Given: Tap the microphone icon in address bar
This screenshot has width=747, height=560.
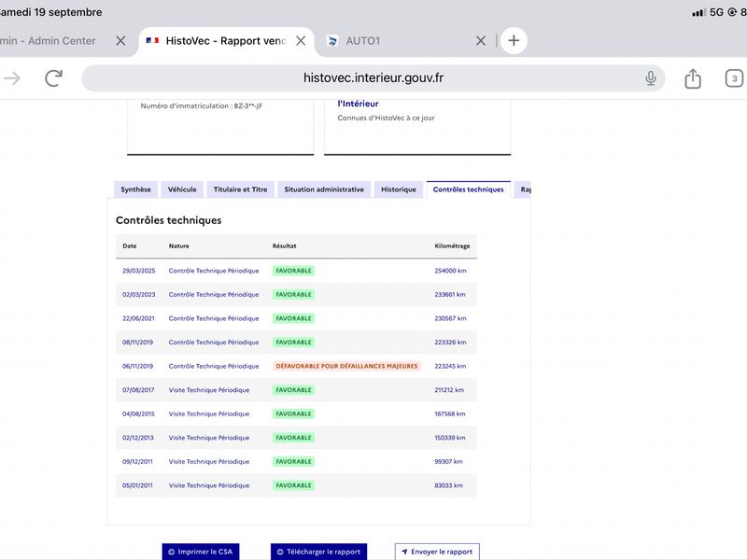Looking at the screenshot, I should pos(650,78).
